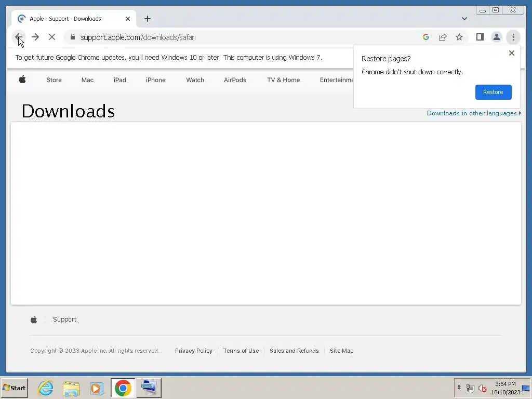Open Windows Media Player from taskbar
Screen dimensions: 532x399
coord(97,388)
